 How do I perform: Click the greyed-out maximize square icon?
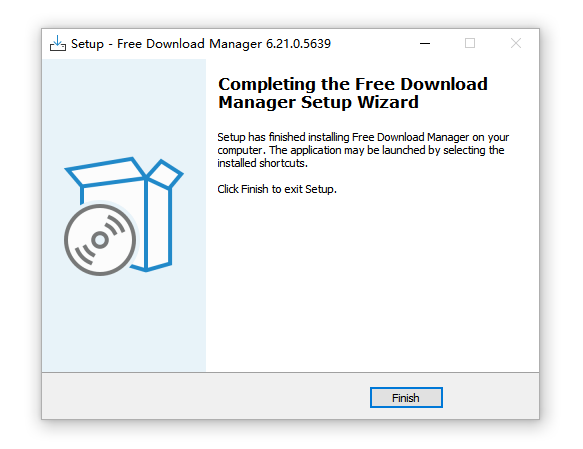point(470,43)
